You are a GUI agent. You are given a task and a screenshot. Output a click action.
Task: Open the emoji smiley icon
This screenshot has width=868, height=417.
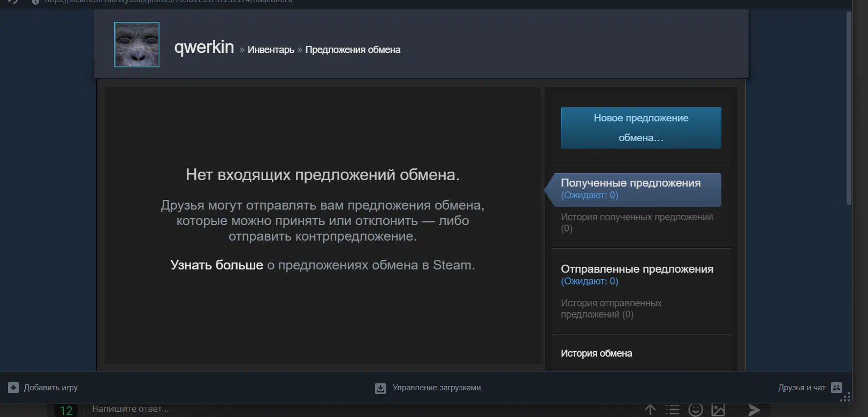pyautogui.click(x=696, y=410)
